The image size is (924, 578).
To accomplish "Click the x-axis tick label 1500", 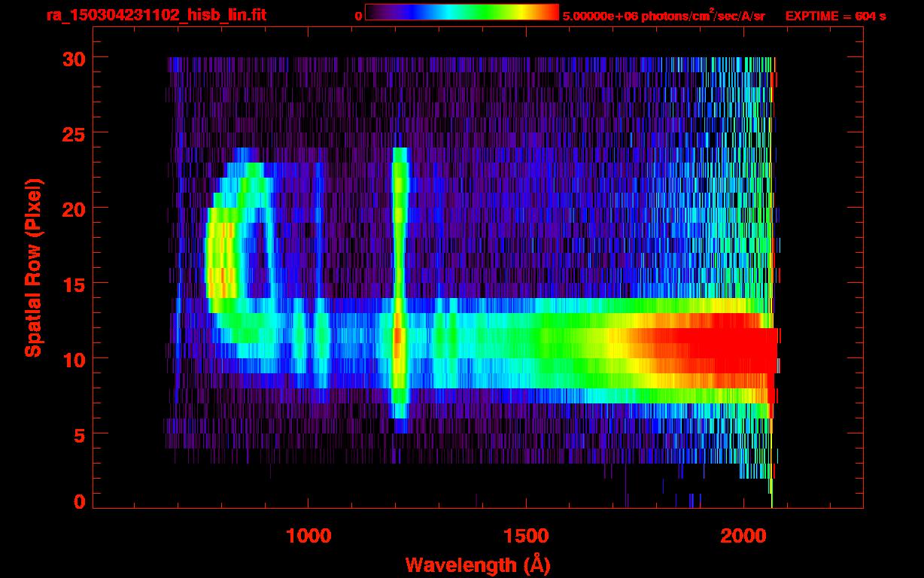I will click(525, 536).
